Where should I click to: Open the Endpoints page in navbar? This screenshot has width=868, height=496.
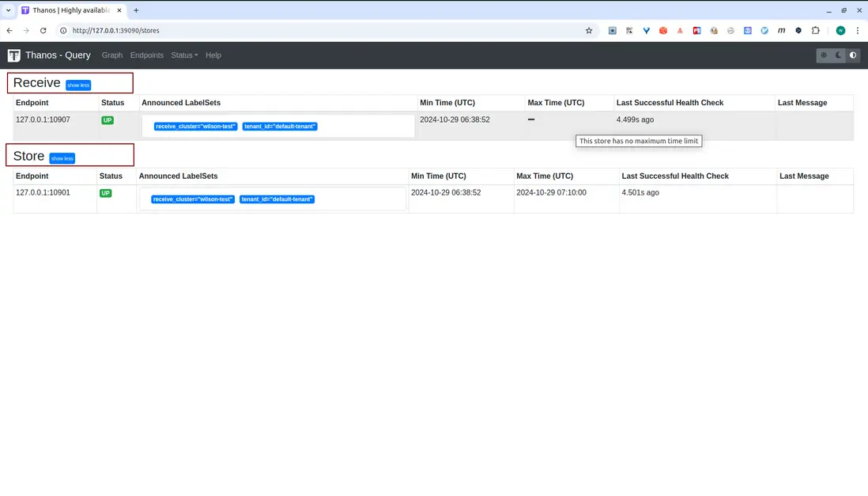tap(147, 55)
